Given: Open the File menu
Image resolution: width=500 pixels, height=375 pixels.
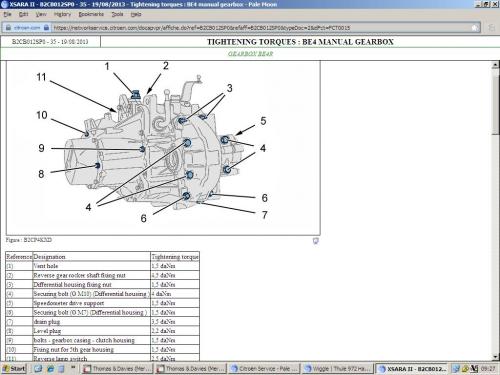Looking at the screenshot, I should pyautogui.click(x=7, y=14).
